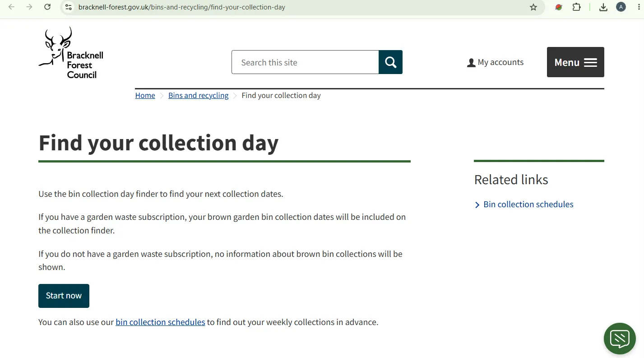Open the red-green extension icon in toolbar
This screenshot has width=644, height=358.
(559, 7)
